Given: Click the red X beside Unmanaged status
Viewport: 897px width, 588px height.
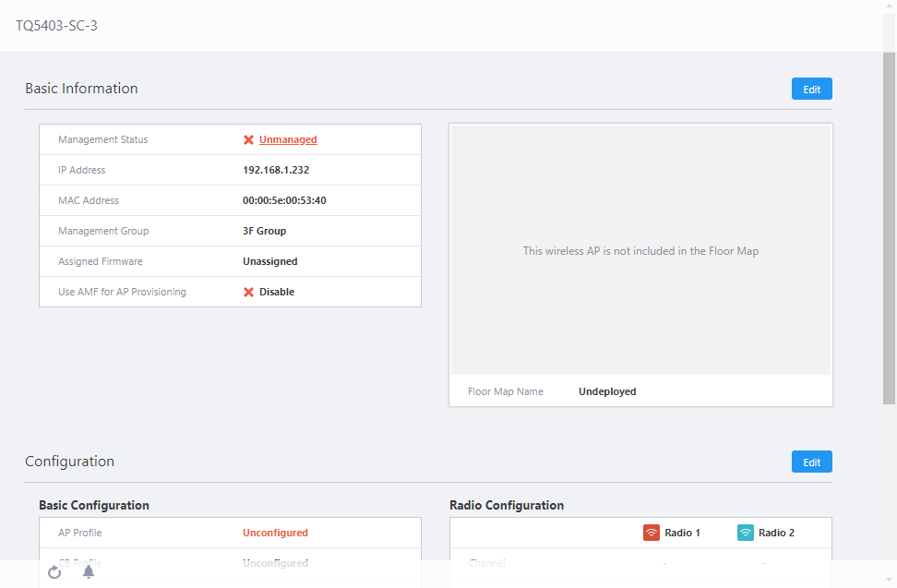Looking at the screenshot, I should pyautogui.click(x=248, y=140).
